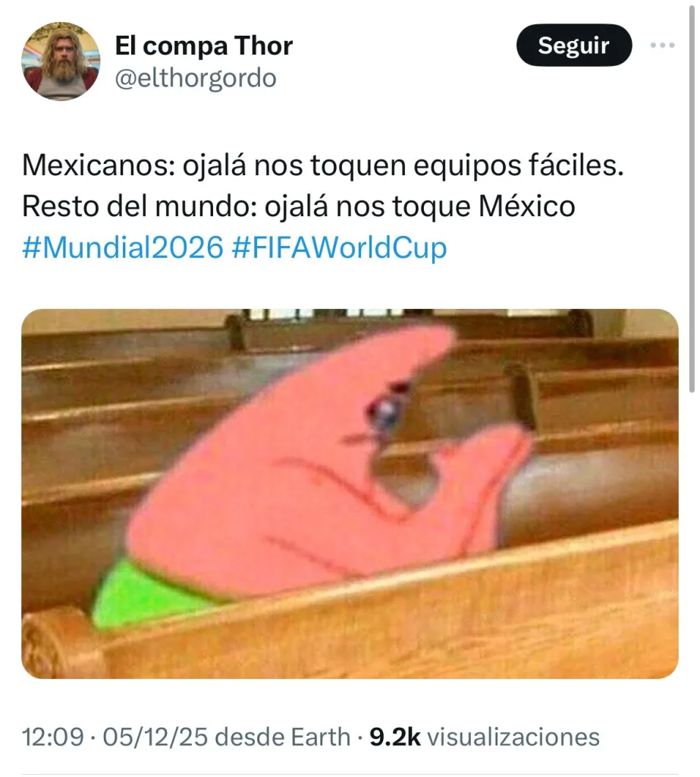Open the @elthorgordo handle link
Image resolution: width=700 pixels, height=777 pixels.
pyautogui.click(x=196, y=78)
